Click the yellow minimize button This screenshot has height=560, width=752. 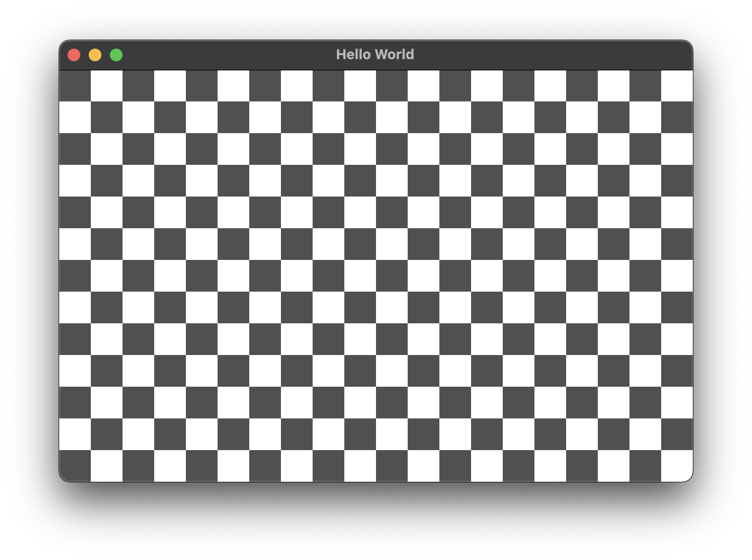coord(95,54)
